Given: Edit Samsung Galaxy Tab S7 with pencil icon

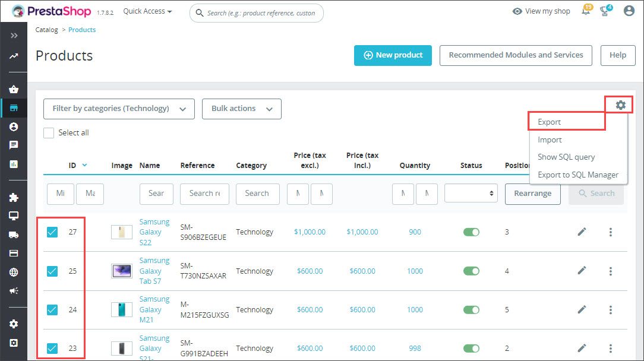Looking at the screenshot, I should 582,271.
